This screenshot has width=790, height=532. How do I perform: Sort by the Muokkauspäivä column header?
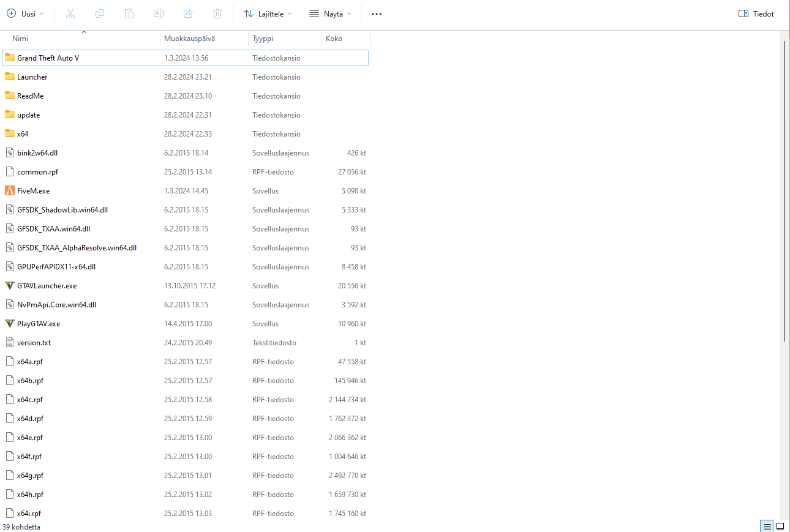(189, 39)
